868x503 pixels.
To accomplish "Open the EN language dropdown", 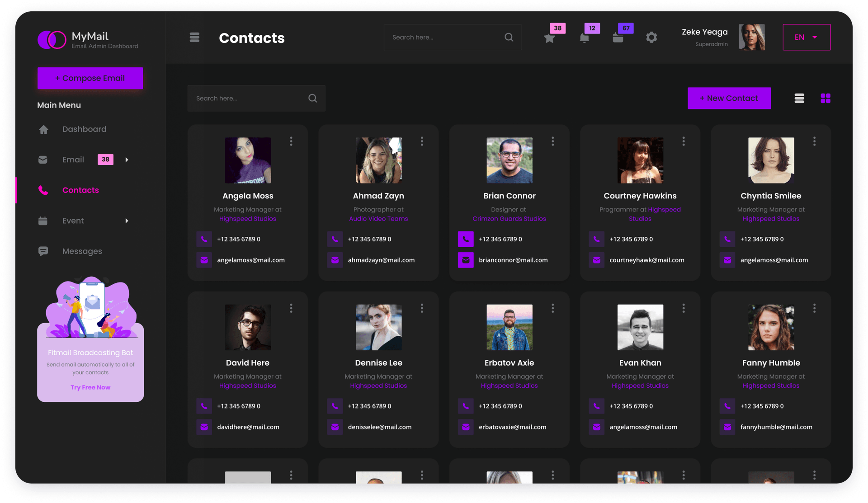I will [x=807, y=37].
